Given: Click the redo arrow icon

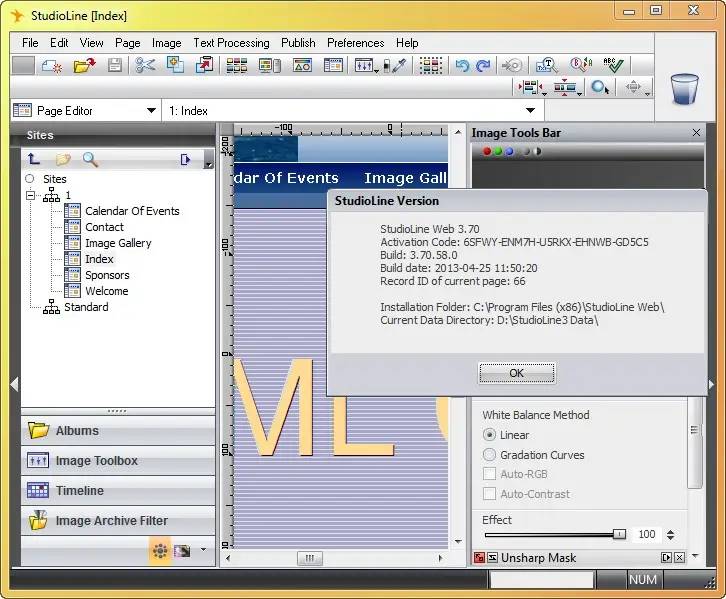Looking at the screenshot, I should click(483, 66).
